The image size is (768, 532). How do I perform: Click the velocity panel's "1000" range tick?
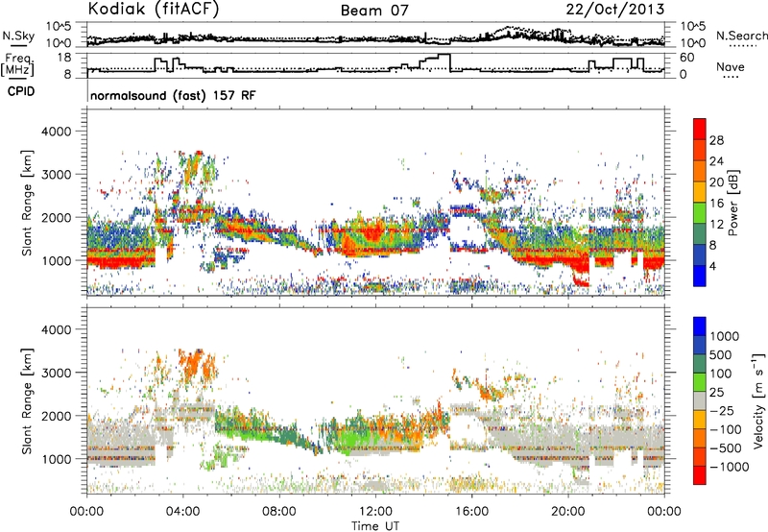coord(57,459)
